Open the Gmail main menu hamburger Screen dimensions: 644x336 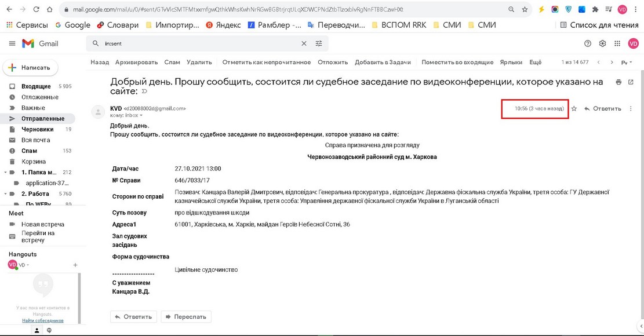(x=12, y=43)
